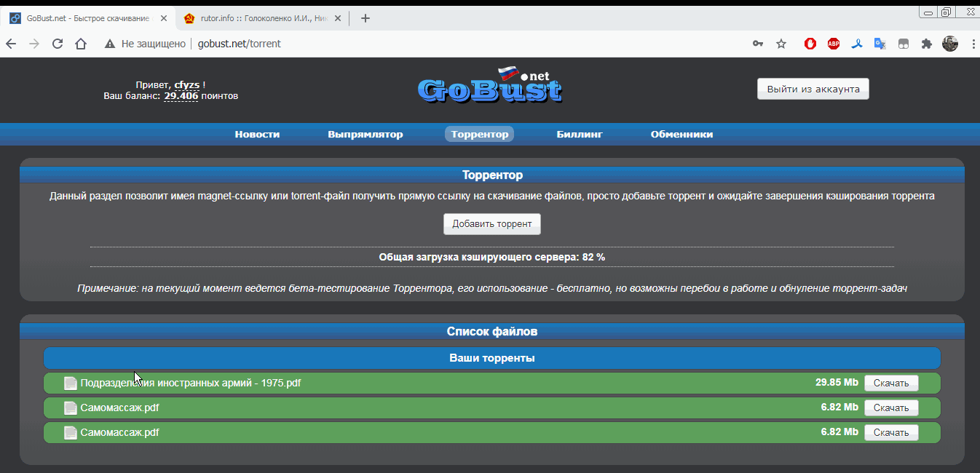Viewport: 980px width, 473px height.
Task: Click the server load text 82 %
Action: (593, 258)
